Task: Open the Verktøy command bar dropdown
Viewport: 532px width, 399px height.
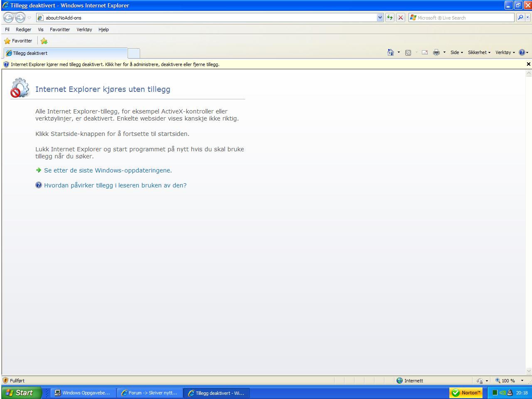Action: pyautogui.click(x=505, y=52)
